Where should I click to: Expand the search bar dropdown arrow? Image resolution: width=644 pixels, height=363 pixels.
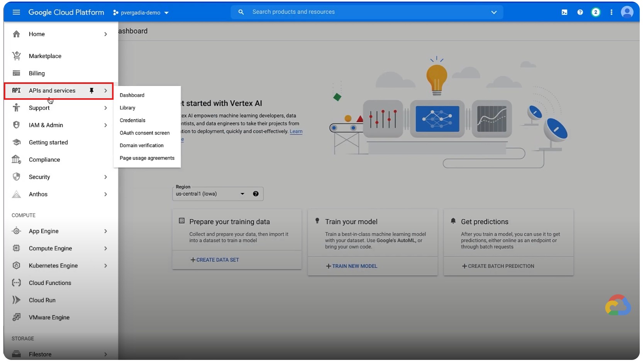pos(493,12)
